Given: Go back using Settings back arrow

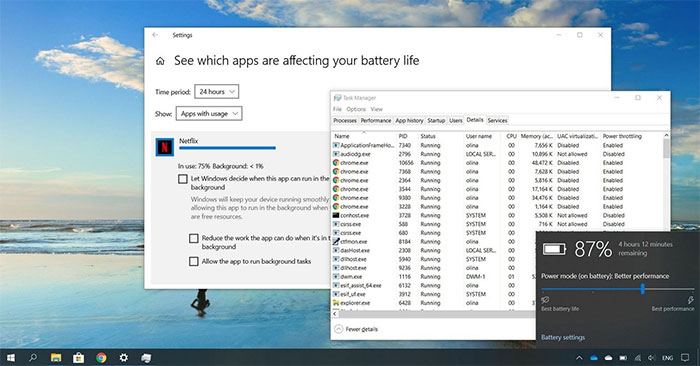Looking at the screenshot, I should click(x=155, y=35).
